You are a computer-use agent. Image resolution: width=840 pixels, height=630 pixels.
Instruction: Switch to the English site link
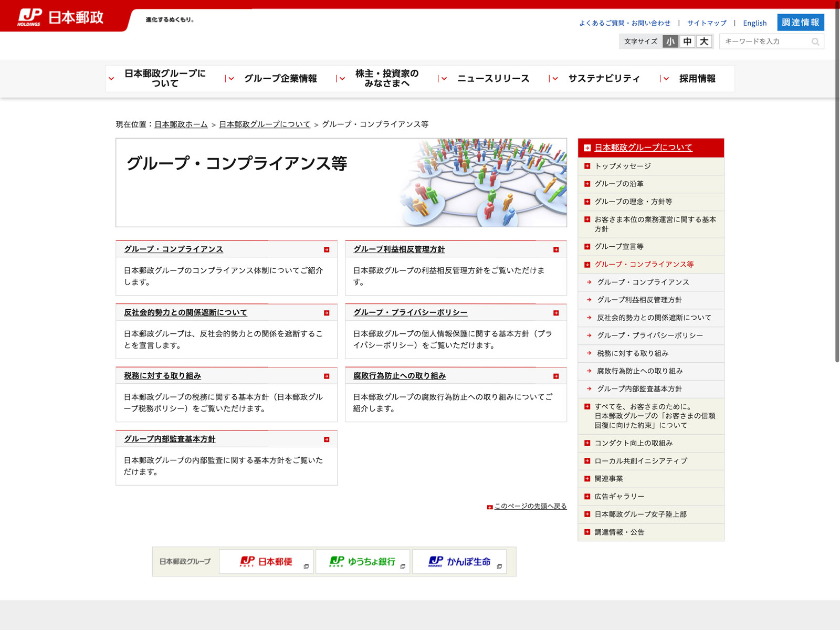754,23
